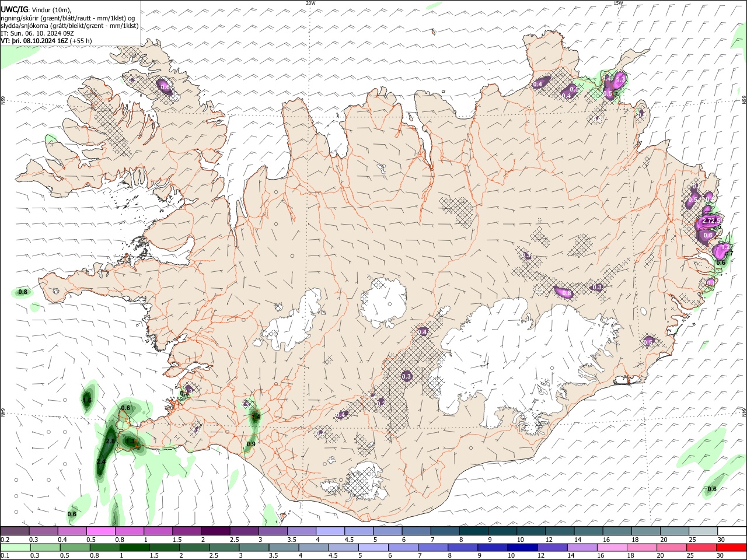Click the 1.6 rain value in Faxaflói bay
The width and height of the screenshot is (747, 560).
(88, 400)
